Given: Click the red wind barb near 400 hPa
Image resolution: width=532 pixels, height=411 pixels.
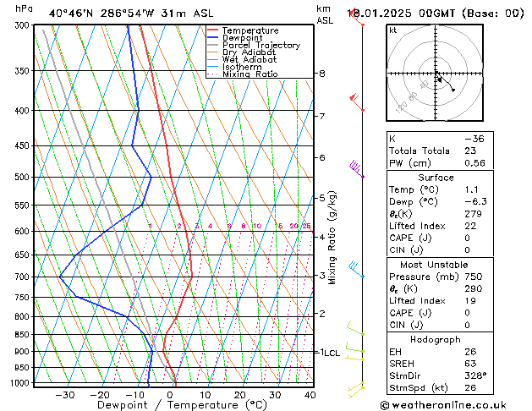Looking at the screenshot, I should 356,102.
